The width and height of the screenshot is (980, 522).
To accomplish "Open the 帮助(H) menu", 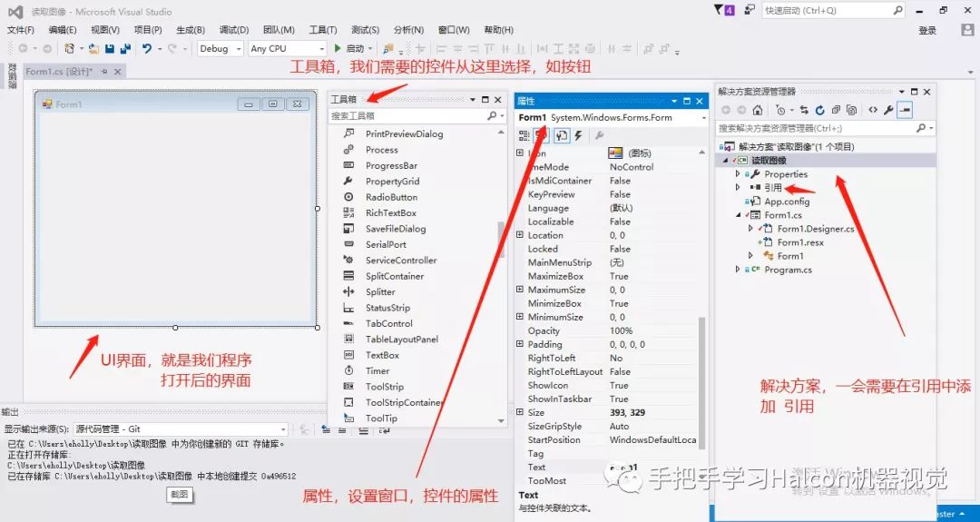I will pyautogui.click(x=498, y=30).
